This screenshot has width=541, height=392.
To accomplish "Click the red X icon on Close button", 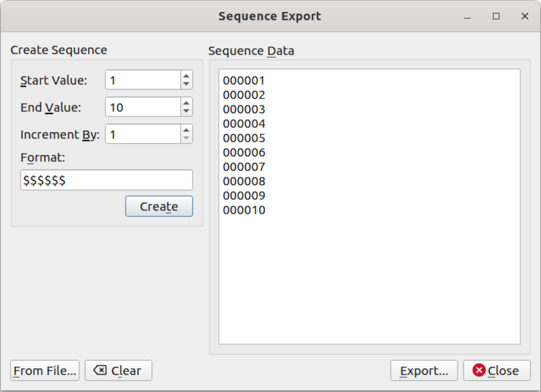I will 479,370.
